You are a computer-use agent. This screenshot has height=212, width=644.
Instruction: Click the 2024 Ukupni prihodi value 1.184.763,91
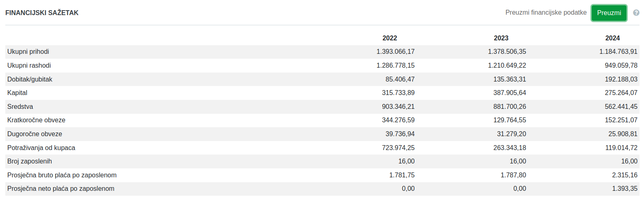coord(618,52)
